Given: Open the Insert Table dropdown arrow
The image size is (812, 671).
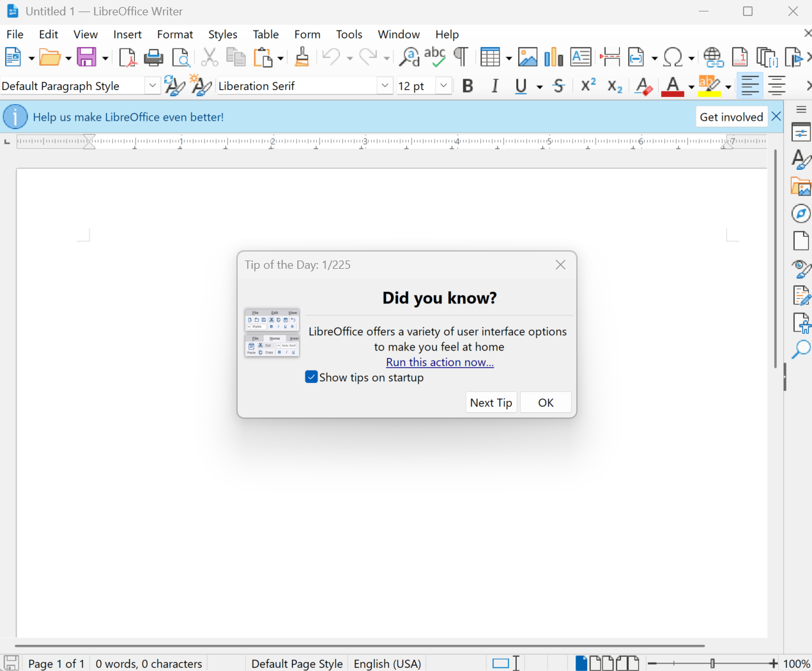Looking at the screenshot, I should pos(509,58).
